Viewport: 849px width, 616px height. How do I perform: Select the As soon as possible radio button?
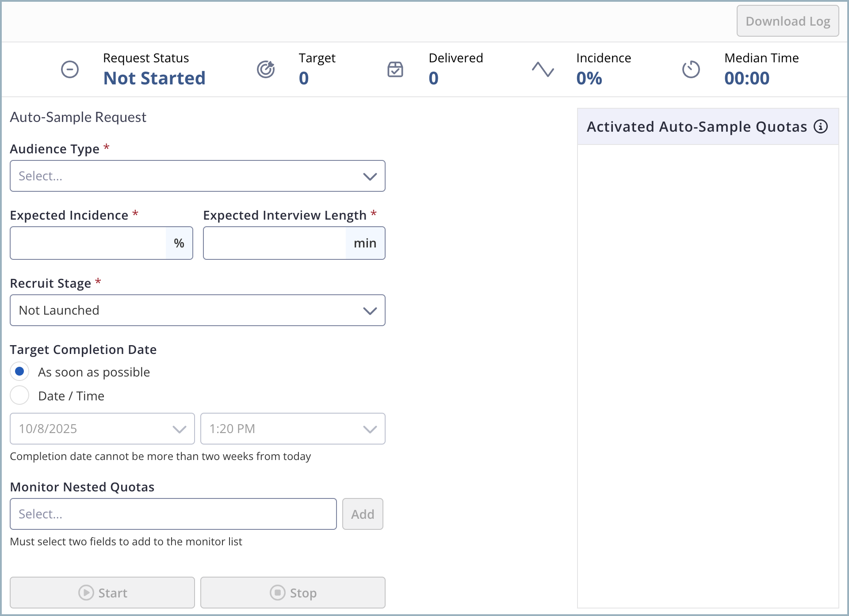click(x=19, y=372)
